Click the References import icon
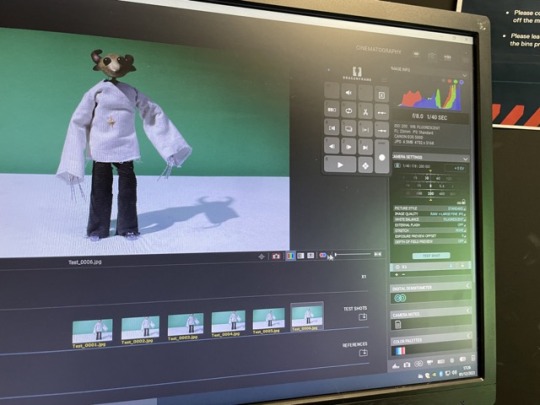The width and height of the screenshot is (540, 405). (363, 353)
